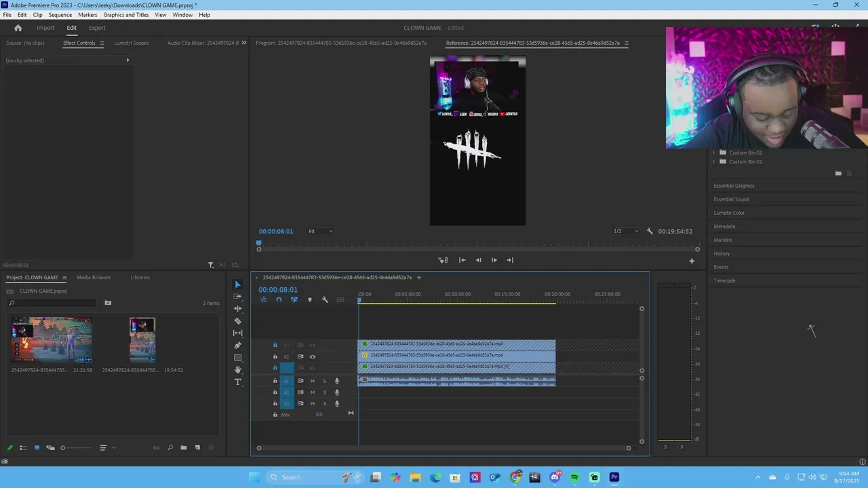Open timeline display settings wrench
Viewport: 868px width, 488px height.
click(325, 300)
